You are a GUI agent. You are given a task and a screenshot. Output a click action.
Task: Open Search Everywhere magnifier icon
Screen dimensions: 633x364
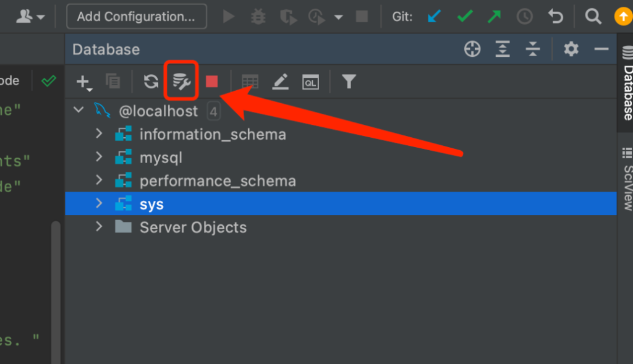[593, 17]
